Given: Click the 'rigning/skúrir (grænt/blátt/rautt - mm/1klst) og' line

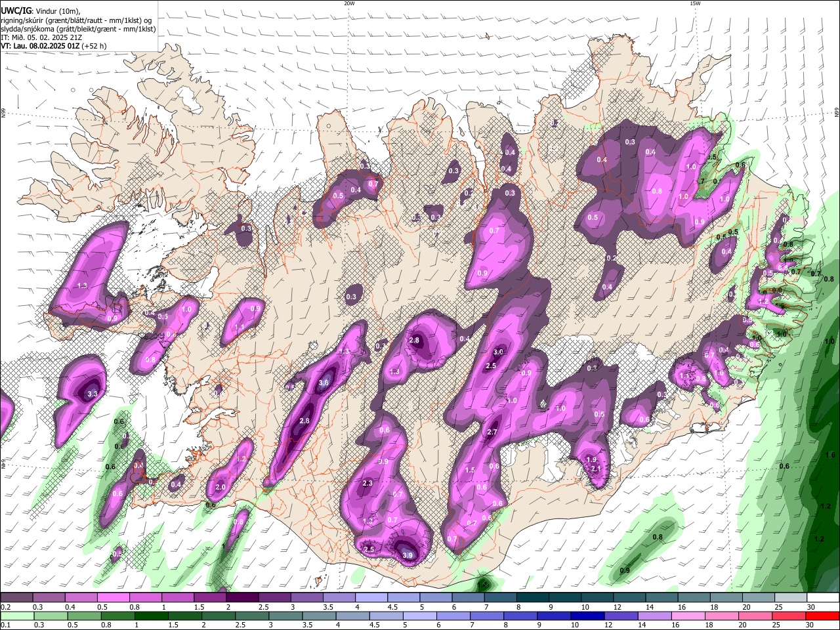Looking at the screenshot, I should pyautogui.click(x=76, y=20).
